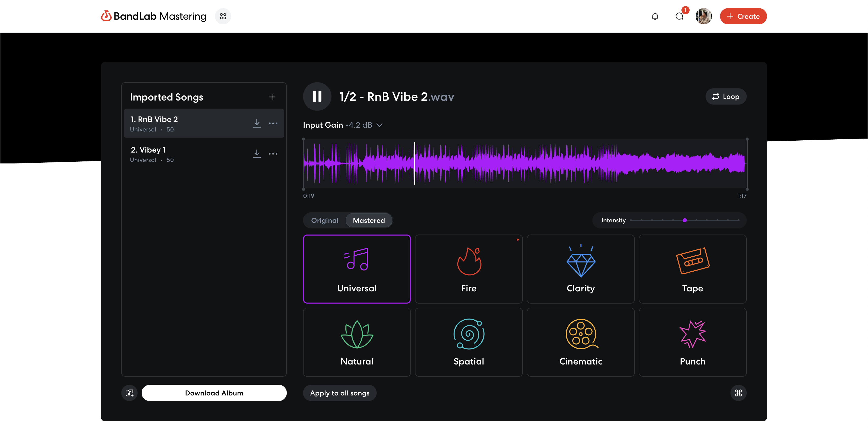Pause playback of RnB Vibe 2
Image resolution: width=868 pixels, height=432 pixels.
pyautogui.click(x=317, y=97)
